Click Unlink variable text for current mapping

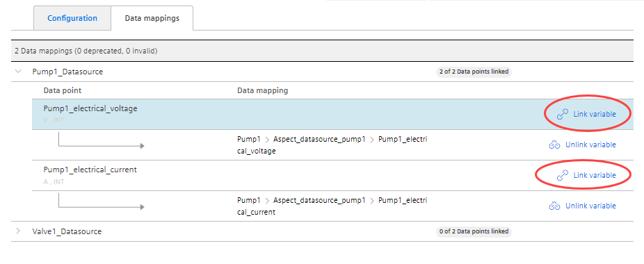[x=590, y=206]
